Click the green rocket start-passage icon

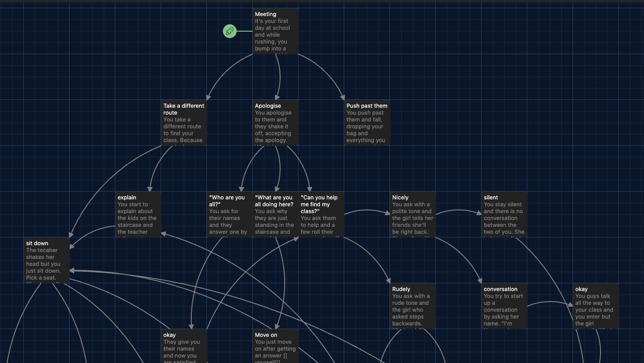tap(230, 31)
